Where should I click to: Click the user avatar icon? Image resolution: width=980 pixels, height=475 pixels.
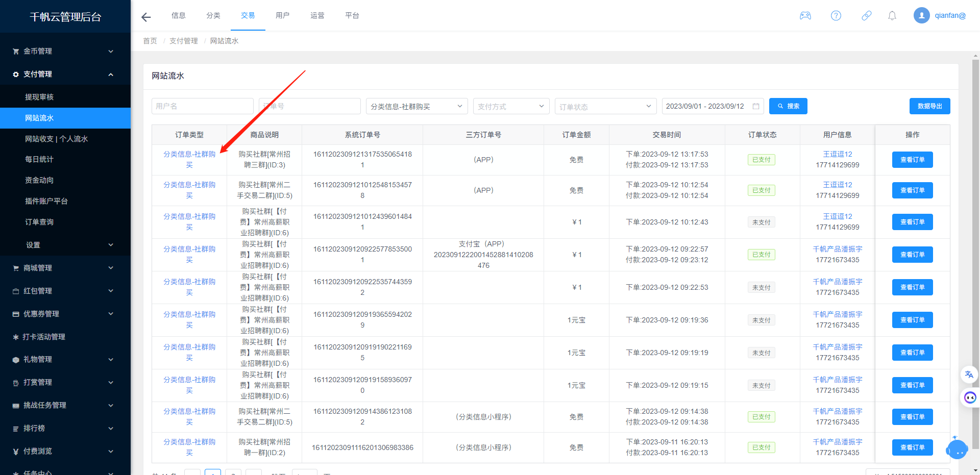[922, 15]
